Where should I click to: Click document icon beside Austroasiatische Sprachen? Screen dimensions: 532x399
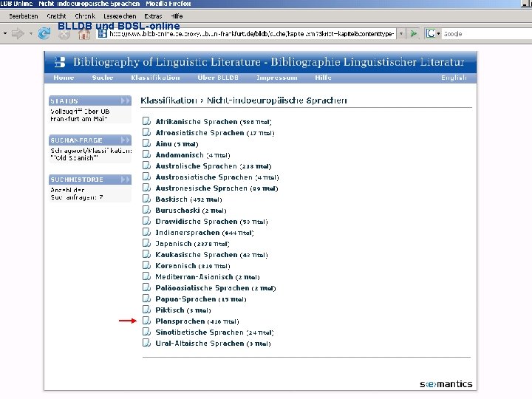(x=146, y=177)
